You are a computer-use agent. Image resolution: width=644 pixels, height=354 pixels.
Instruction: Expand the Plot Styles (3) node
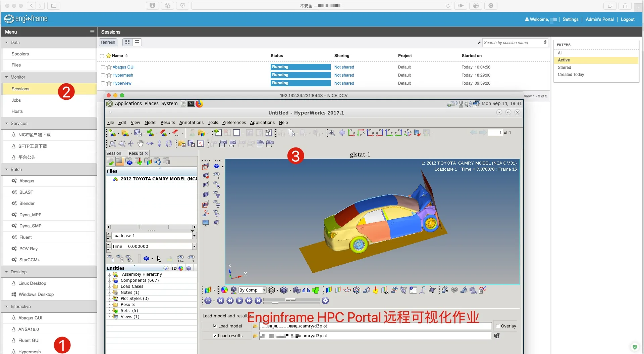tap(109, 299)
